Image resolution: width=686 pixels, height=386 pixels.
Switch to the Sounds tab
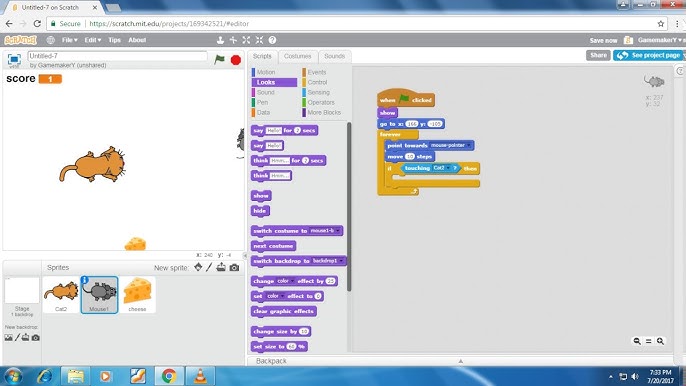pyautogui.click(x=335, y=56)
